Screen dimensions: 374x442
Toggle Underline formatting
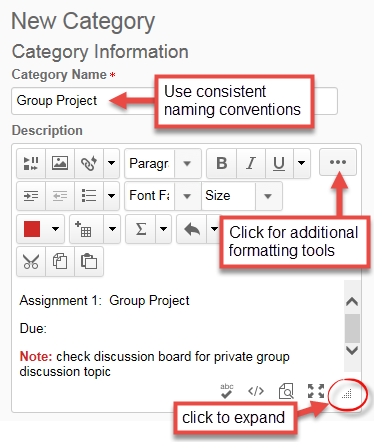(x=279, y=163)
